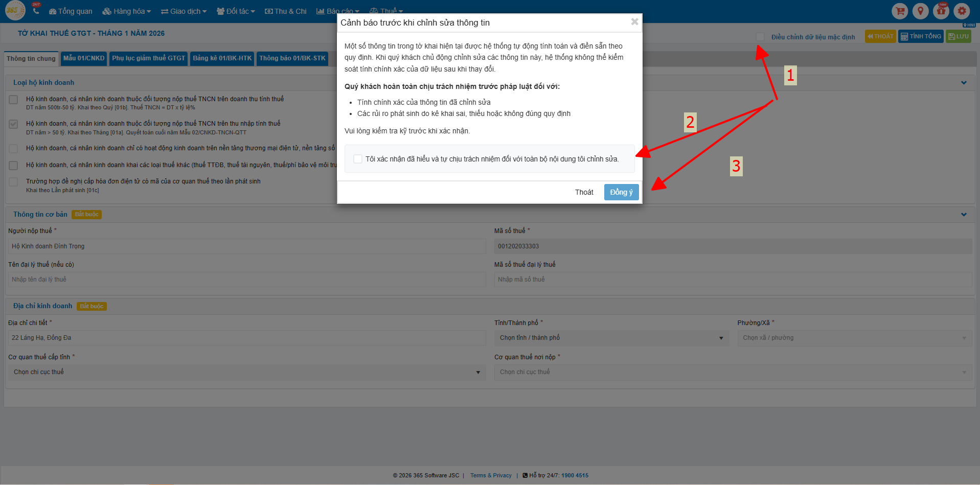Click 'Thoát' in the warning dialog
The width and height of the screenshot is (980, 485).
point(584,192)
